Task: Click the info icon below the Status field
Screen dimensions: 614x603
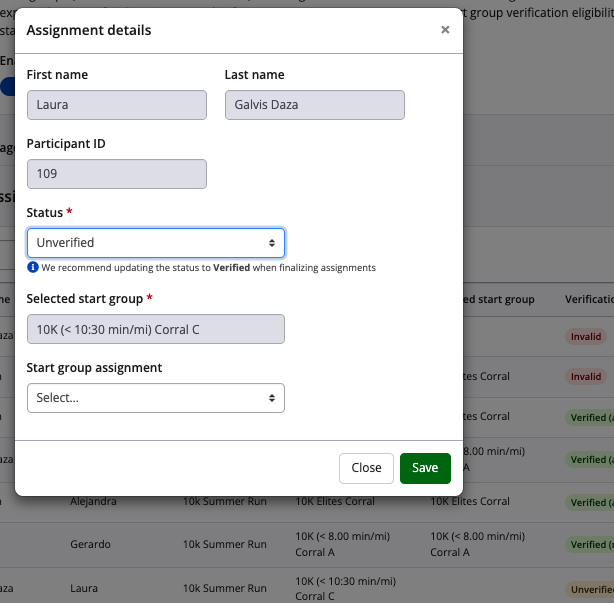Action: [x=32, y=268]
